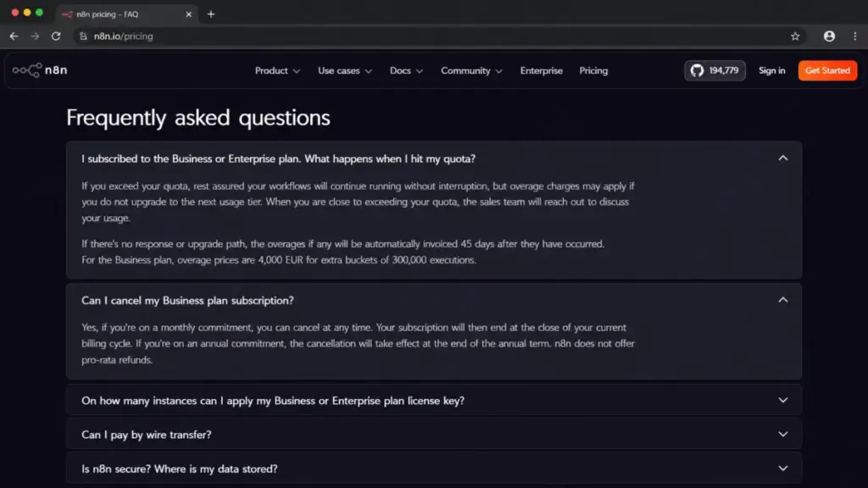Open the GitHub stars counter button
Screen dimensions: 868x488
(x=715, y=70)
